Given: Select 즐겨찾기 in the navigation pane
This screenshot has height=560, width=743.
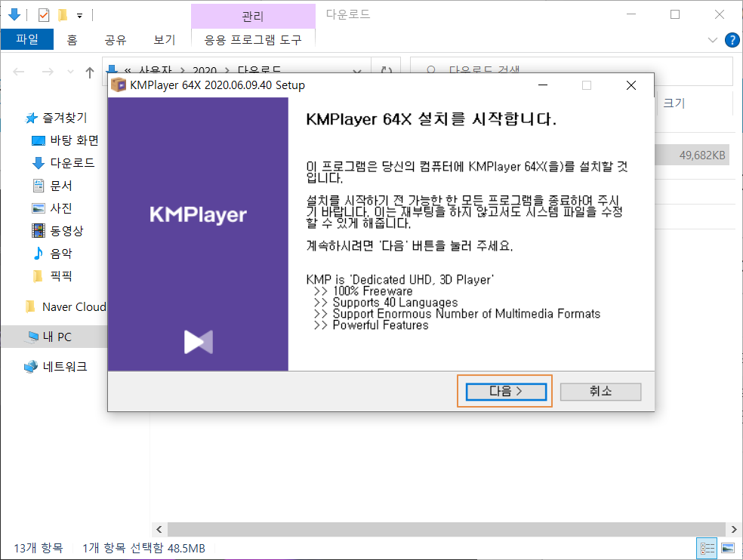Looking at the screenshot, I should pos(65,118).
